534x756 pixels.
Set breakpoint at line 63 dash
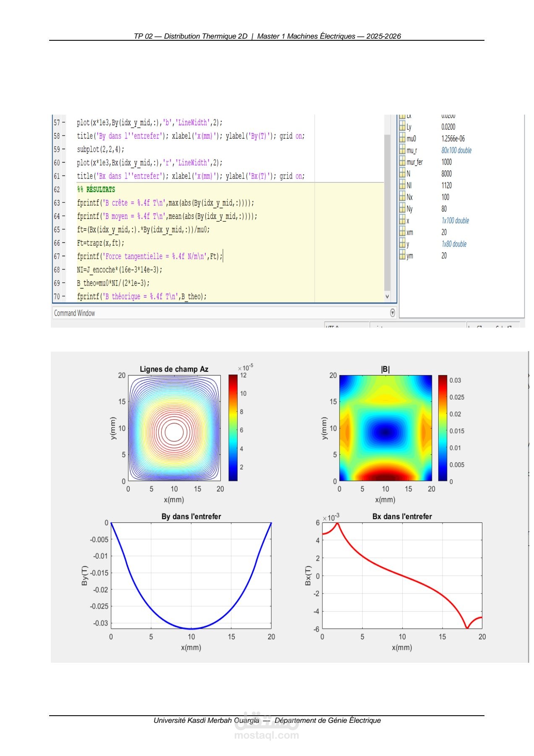[x=64, y=203]
